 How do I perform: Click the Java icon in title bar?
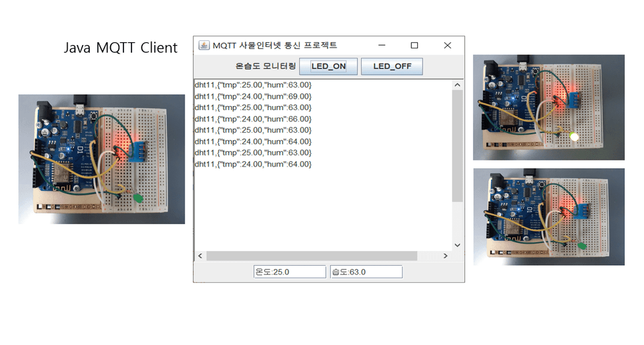point(204,45)
